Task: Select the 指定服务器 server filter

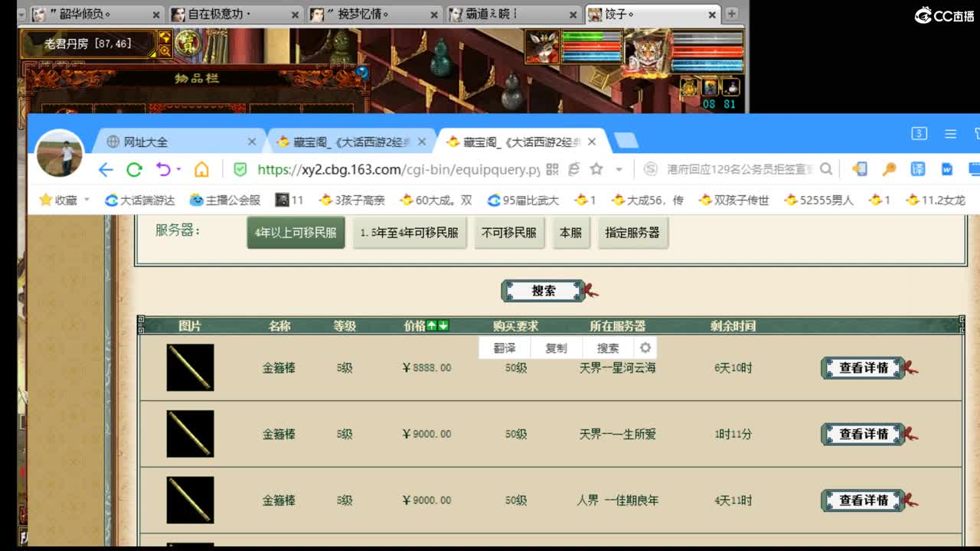Action: (x=632, y=233)
